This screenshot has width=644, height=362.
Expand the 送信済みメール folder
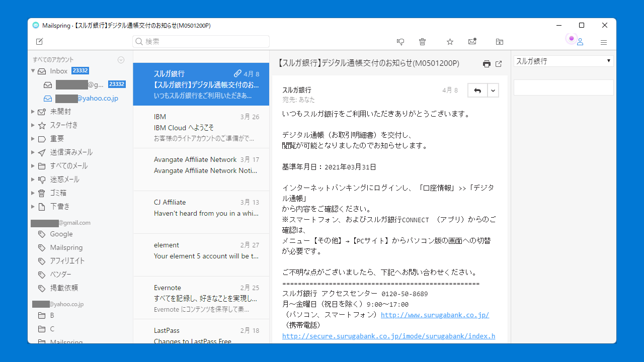tap(33, 152)
